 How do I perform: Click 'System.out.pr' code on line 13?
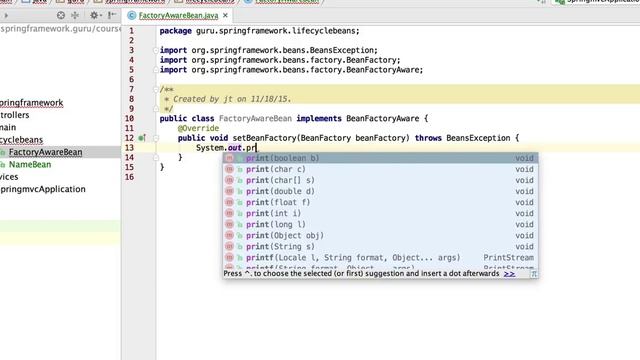[x=226, y=148]
